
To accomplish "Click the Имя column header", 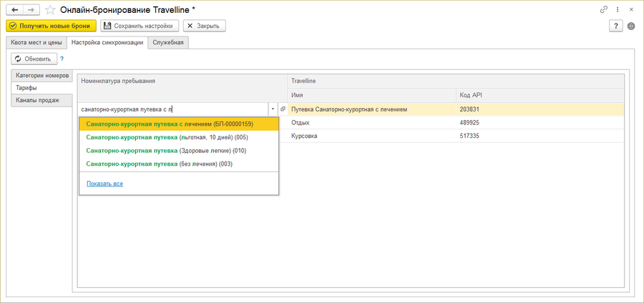I will pyautogui.click(x=371, y=95).
